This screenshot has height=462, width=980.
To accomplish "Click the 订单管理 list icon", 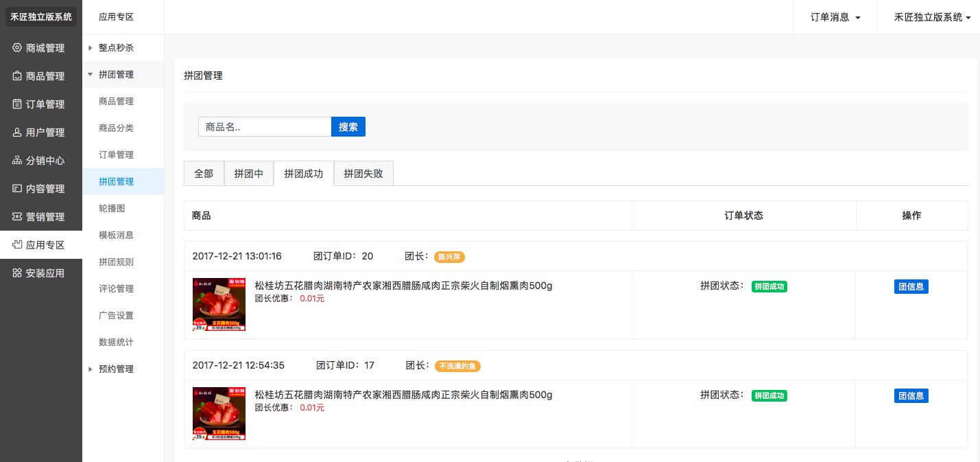I will click(17, 104).
